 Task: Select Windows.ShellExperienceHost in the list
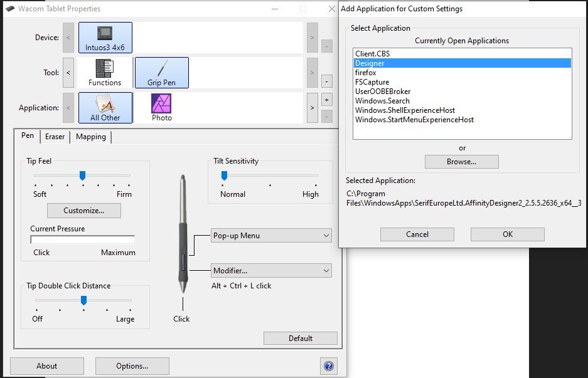(462, 110)
